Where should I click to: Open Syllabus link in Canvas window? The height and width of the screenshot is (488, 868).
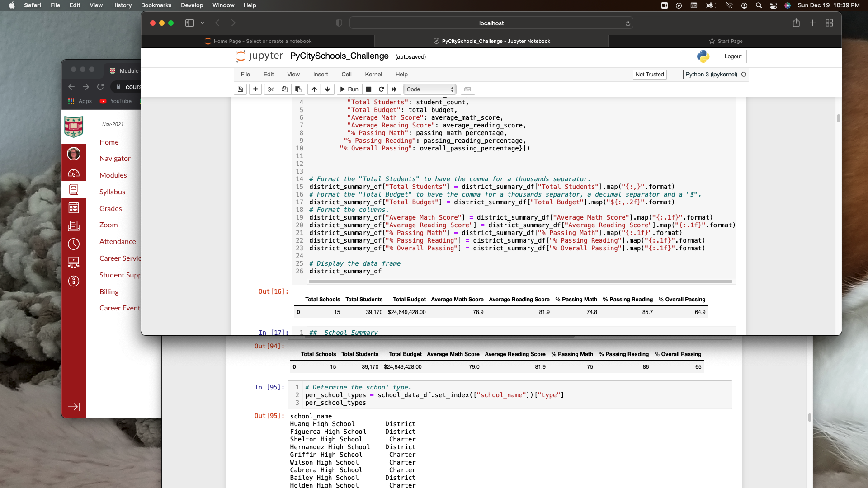tap(112, 192)
